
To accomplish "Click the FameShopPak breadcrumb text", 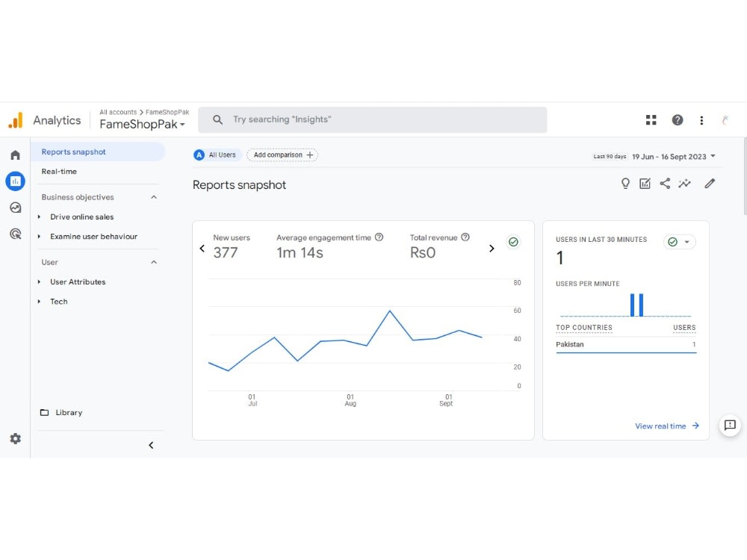I will pyautogui.click(x=167, y=113).
